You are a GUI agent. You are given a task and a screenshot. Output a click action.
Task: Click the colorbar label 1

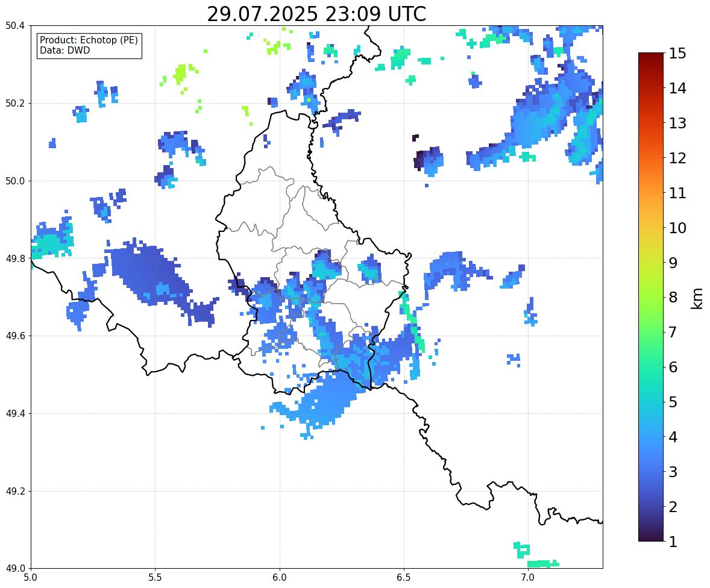click(673, 542)
